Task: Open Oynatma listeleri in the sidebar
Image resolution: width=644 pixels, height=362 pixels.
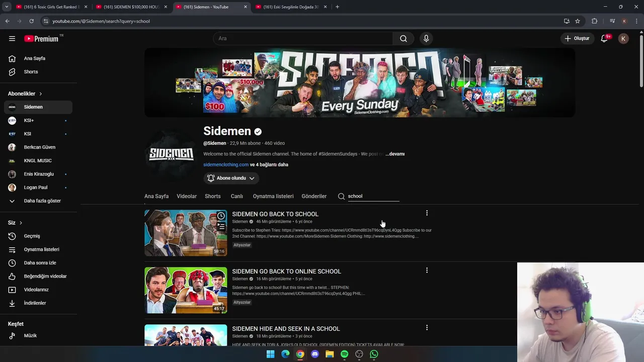Action: tap(38, 249)
